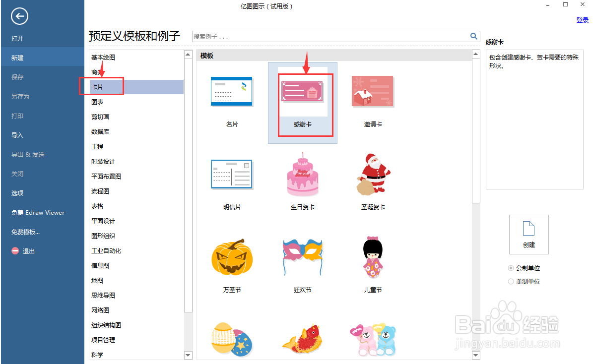
Task: Select 新建 in the sidebar
Action: coord(42,58)
